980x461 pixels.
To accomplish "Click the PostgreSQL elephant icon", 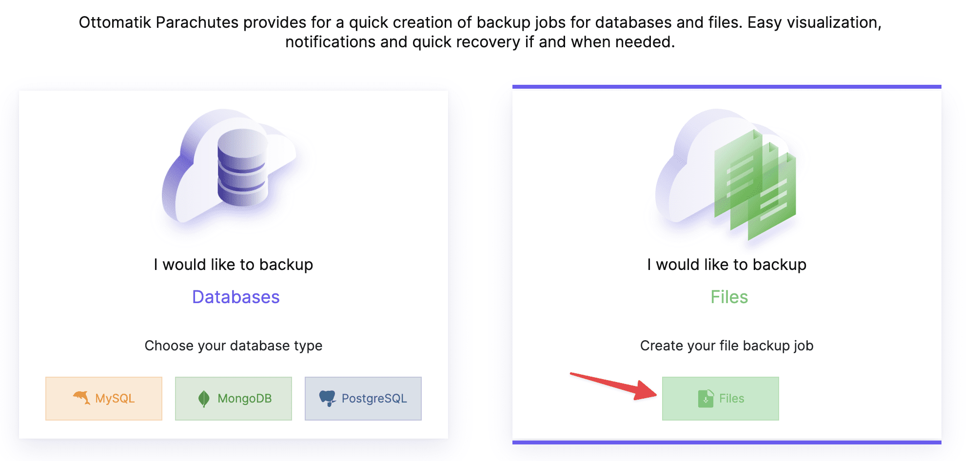I will click(327, 398).
